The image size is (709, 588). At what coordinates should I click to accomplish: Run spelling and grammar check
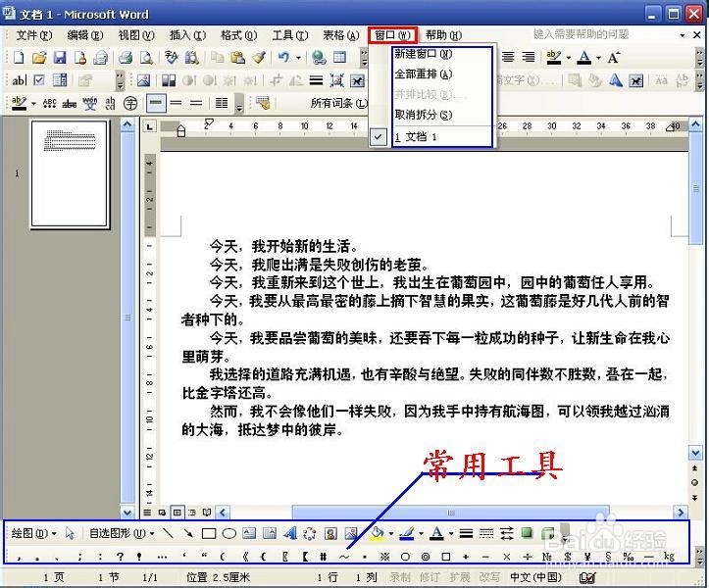[172, 58]
